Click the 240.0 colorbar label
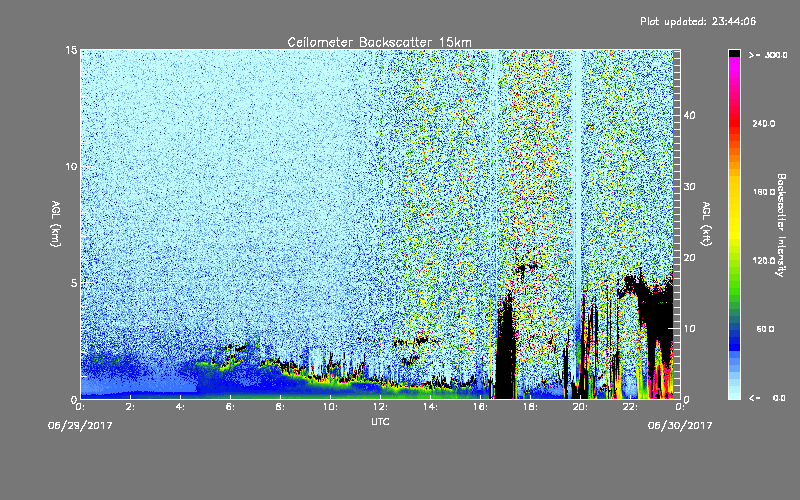800x500 pixels. pyautogui.click(x=763, y=123)
